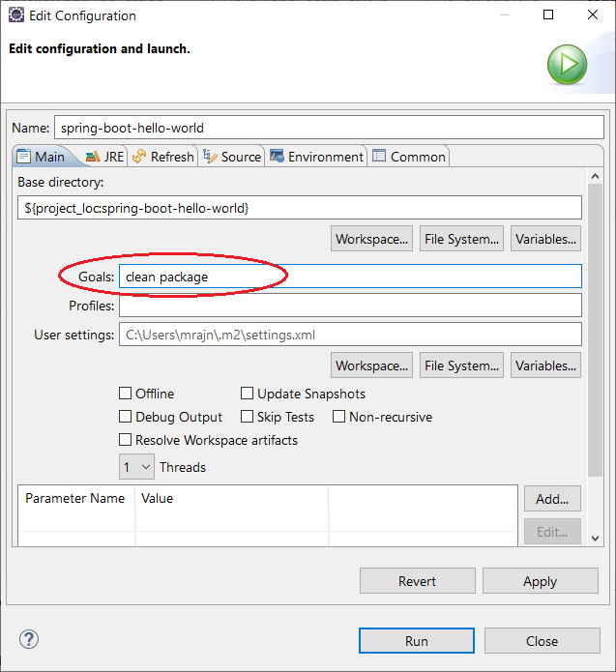Close the dialog with title bar X

pyautogui.click(x=593, y=15)
